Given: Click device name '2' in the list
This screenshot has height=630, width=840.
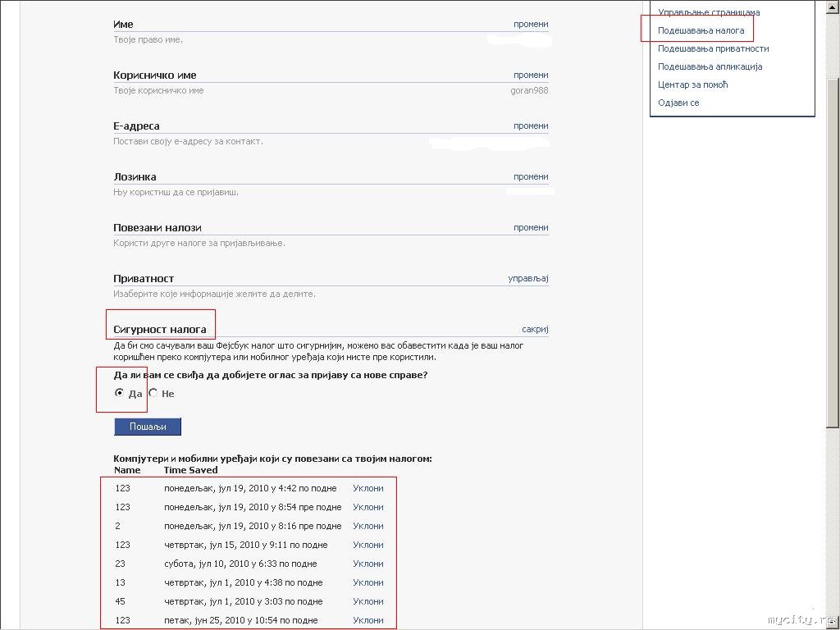Looking at the screenshot, I should coord(118,526).
